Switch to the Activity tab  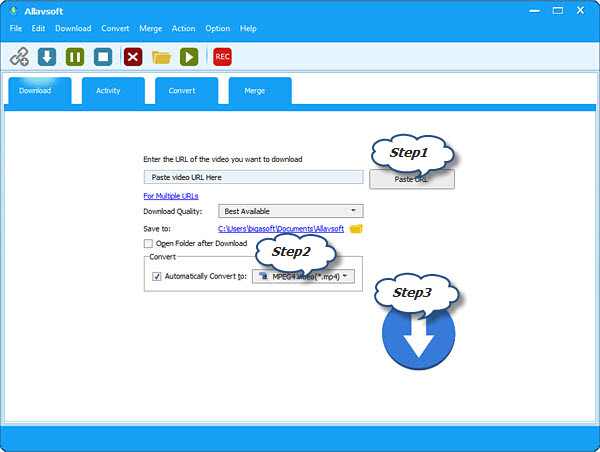point(113,91)
